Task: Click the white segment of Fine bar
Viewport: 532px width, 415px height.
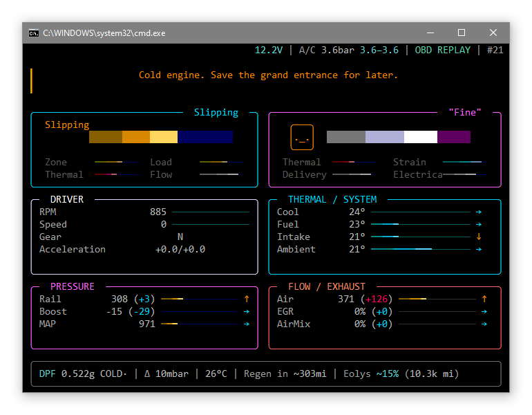Action: tap(421, 137)
